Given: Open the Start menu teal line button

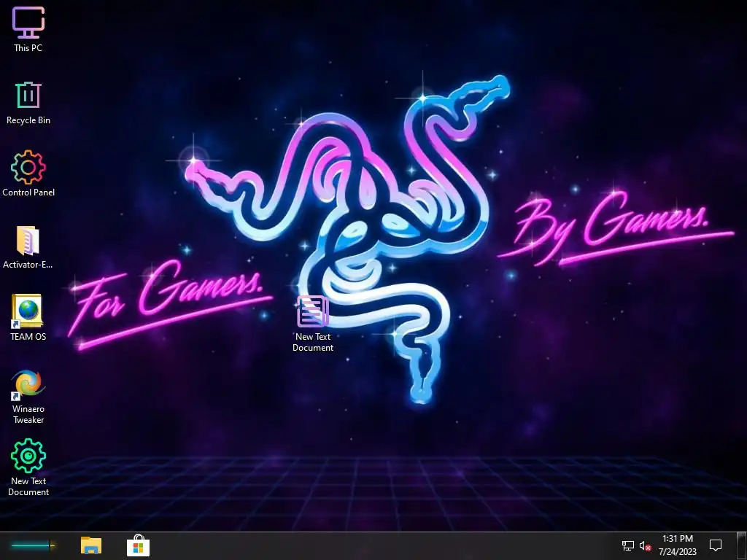Looking at the screenshot, I should [x=32, y=545].
